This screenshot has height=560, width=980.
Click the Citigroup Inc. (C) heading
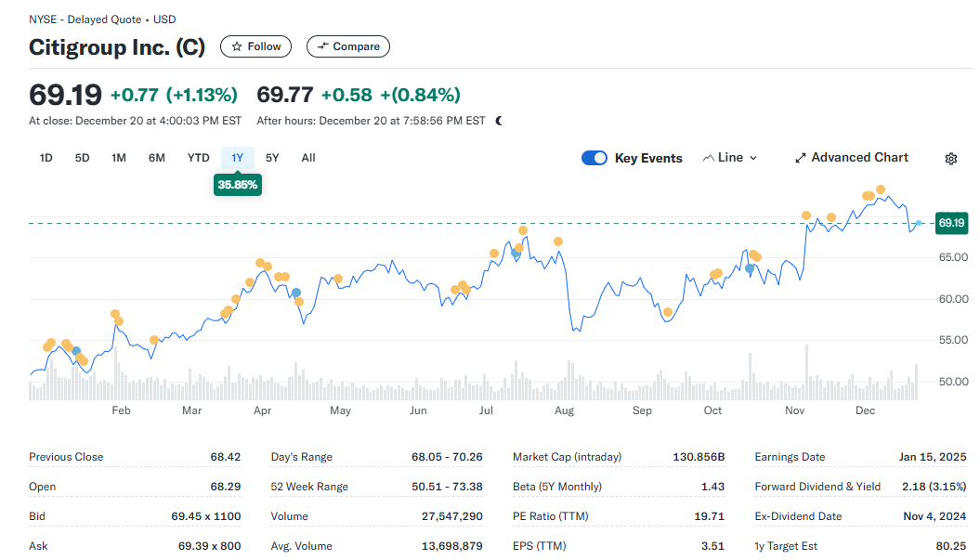[x=117, y=47]
